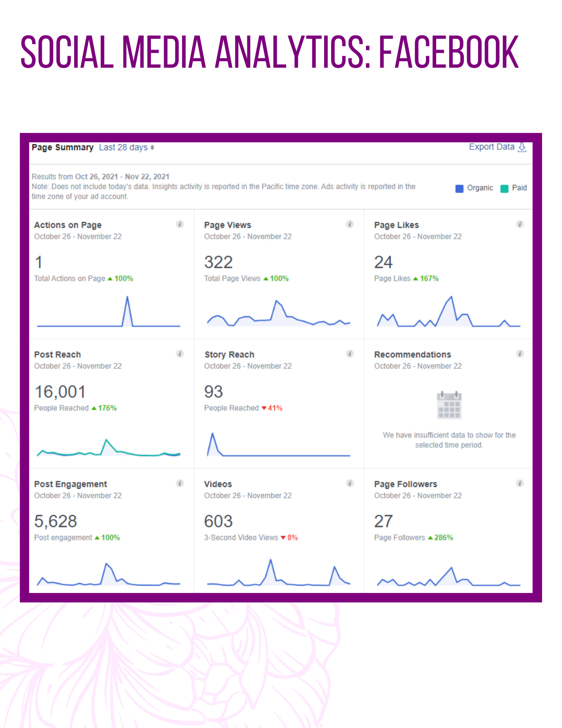Click the Page Likes sparkline chart
Screen dimensions: 562x728
tap(449, 312)
